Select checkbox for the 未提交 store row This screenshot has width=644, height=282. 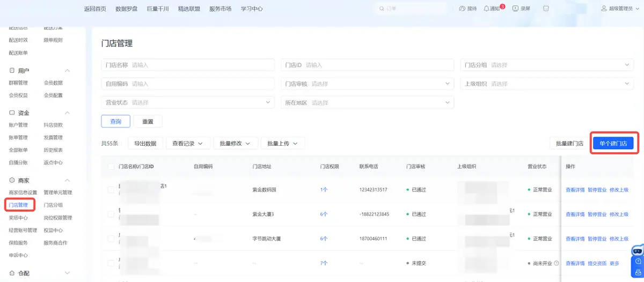(111, 263)
